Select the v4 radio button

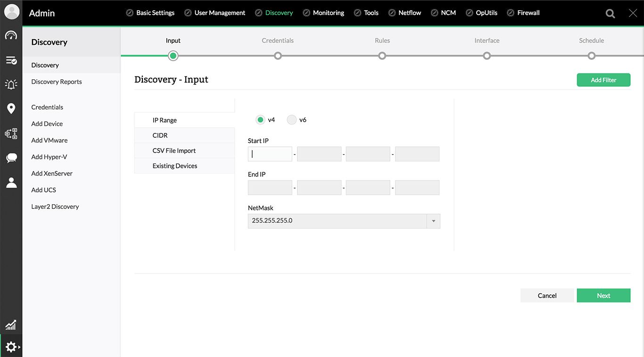click(260, 120)
